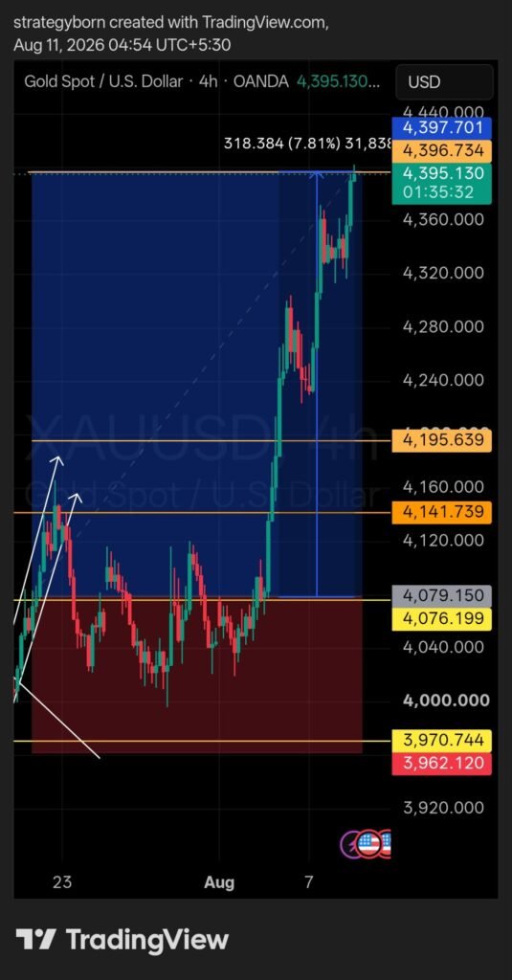Click the red 3,962.120 stop label
The height and width of the screenshot is (980, 512).
[441, 763]
